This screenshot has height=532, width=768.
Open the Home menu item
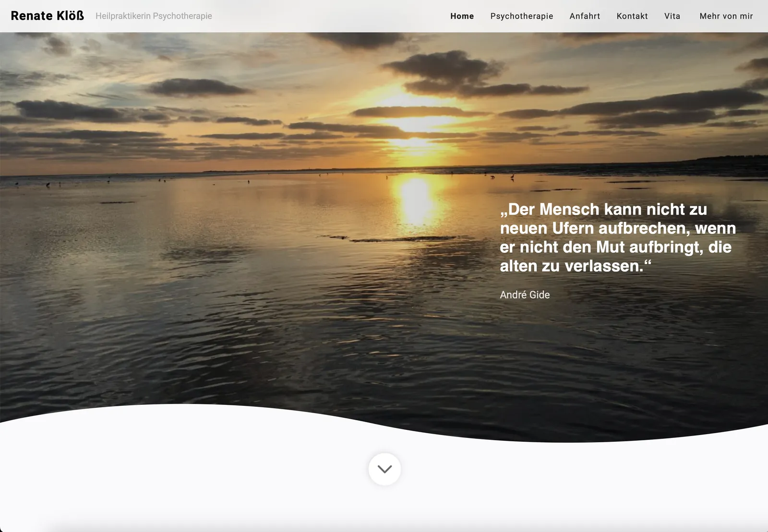tap(462, 16)
